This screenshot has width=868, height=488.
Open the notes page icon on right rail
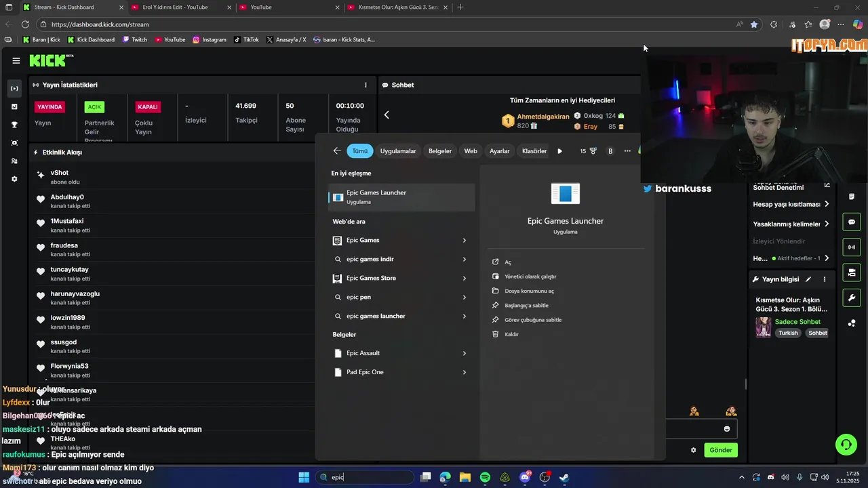(852, 197)
